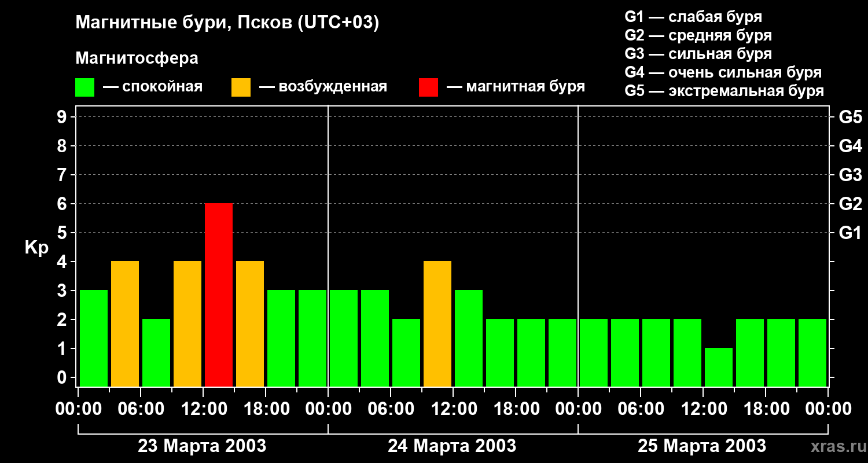Select the orange bar on 24 Марта
Image resolution: width=868 pixels, height=463 pixels.
437,324
